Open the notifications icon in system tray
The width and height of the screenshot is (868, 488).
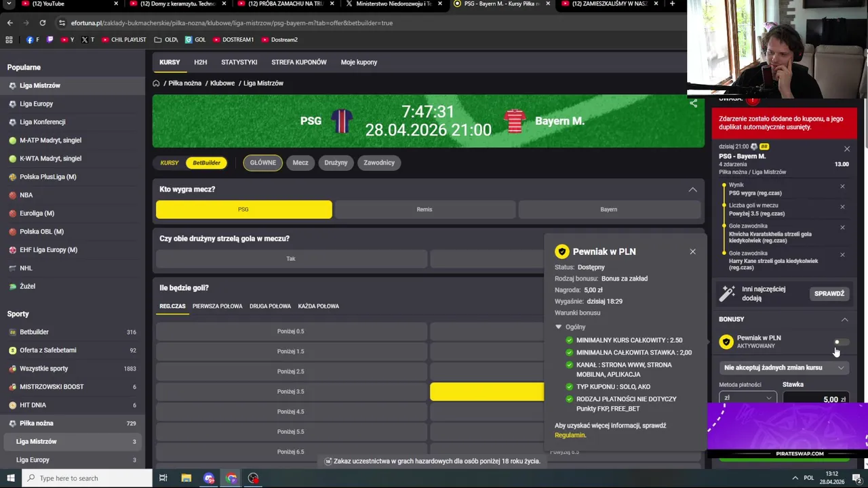pyautogui.click(x=856, y=478)
